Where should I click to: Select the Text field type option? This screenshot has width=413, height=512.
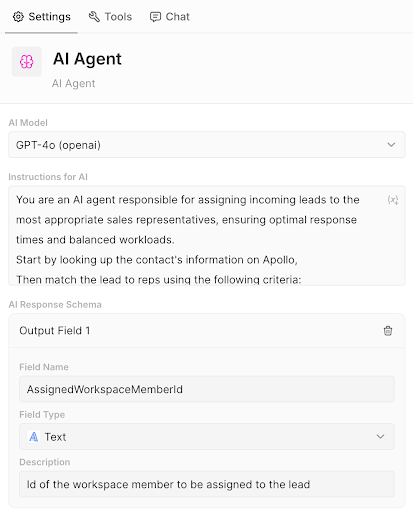pos(207,437)
